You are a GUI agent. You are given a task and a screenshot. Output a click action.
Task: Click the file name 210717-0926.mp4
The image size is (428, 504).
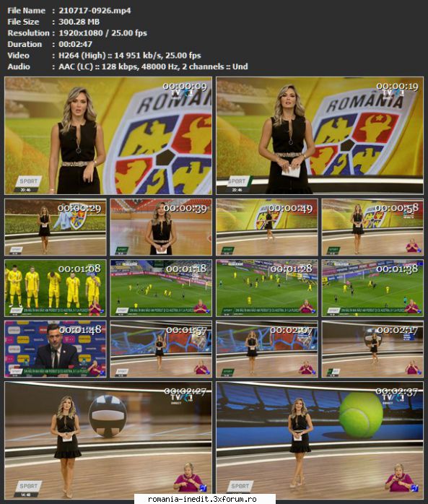[95, 10]
